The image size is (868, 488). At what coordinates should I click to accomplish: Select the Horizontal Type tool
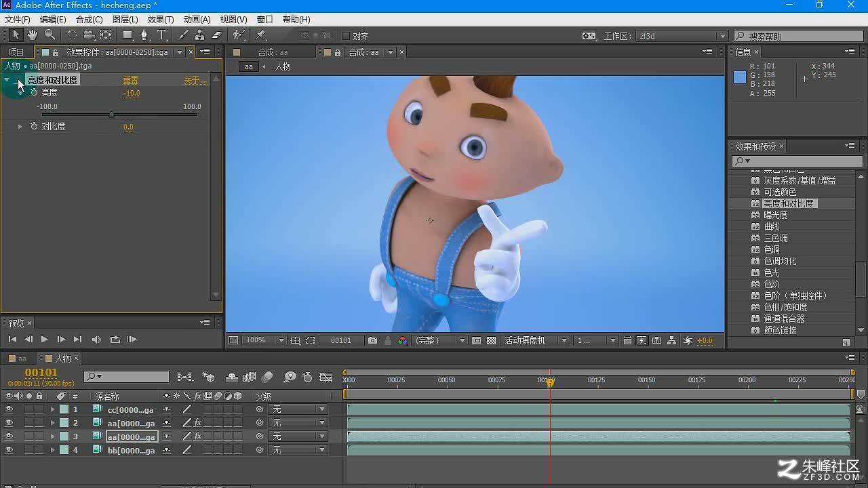pos(161,35)
